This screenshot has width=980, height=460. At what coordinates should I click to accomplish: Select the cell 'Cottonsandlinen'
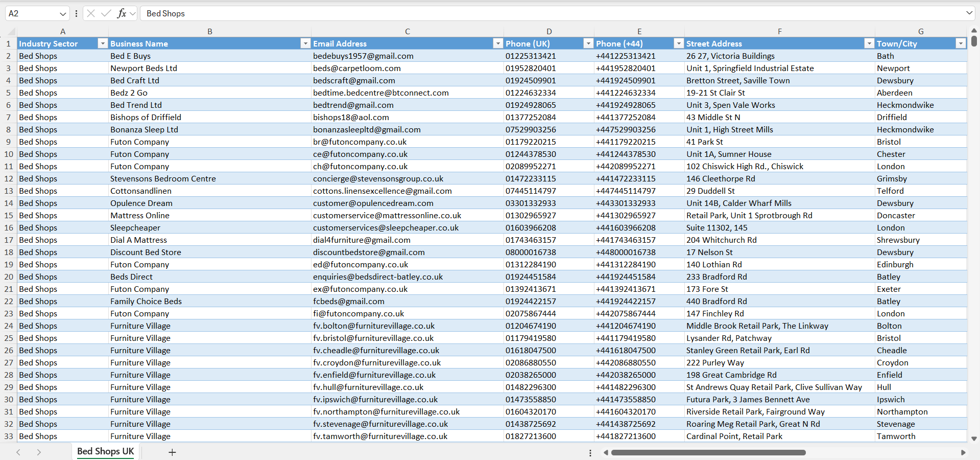coord(210,191)
